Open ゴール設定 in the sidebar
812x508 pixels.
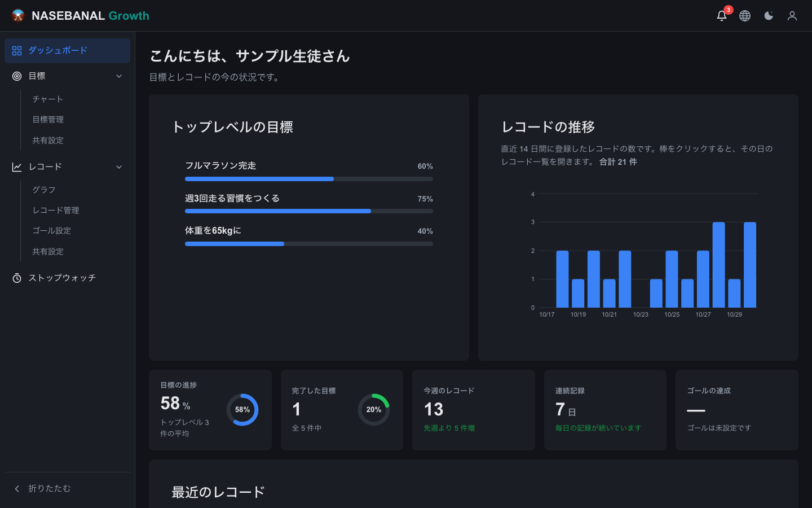(x=52, y=231)
